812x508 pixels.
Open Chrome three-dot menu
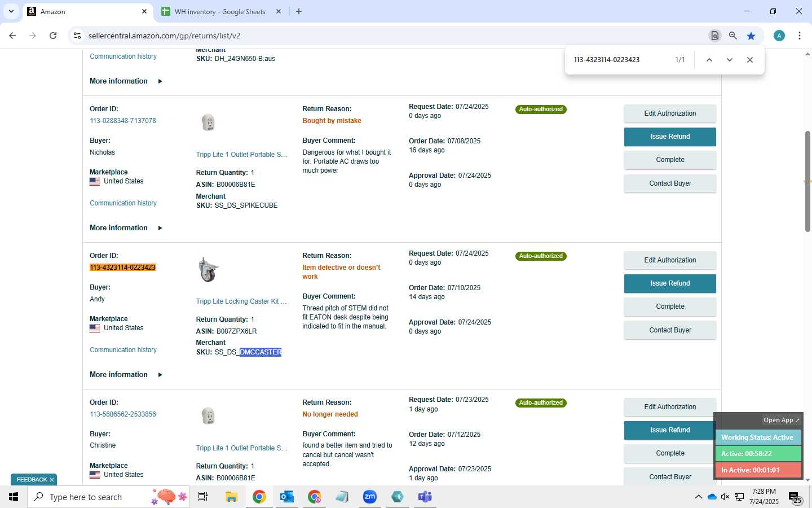click(800, 36)
